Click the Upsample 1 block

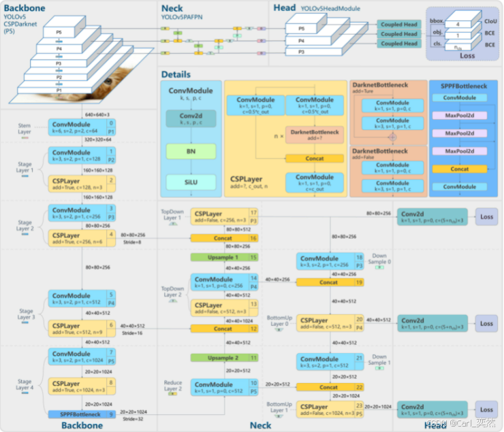tap(224, 257)
